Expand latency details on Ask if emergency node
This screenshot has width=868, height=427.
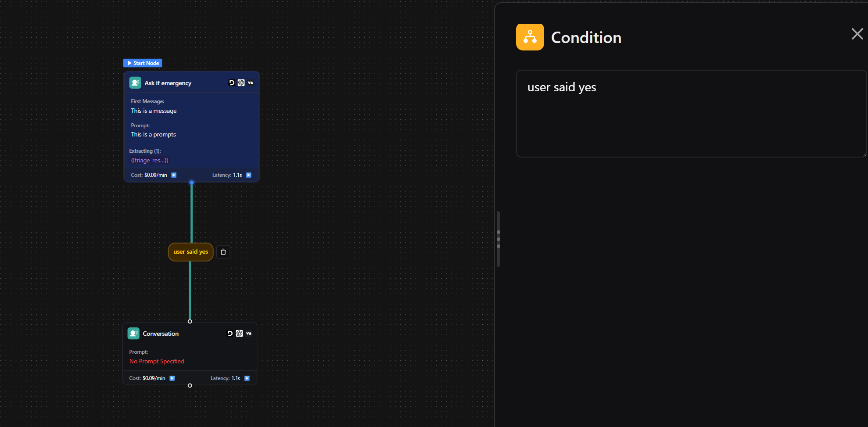pos(249,175)
